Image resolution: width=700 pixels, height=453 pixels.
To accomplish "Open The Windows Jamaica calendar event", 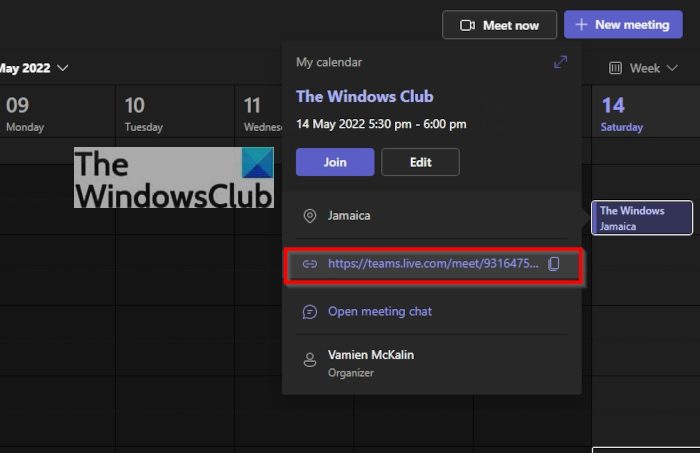I will pyautogui.click(x=642, y=218).
